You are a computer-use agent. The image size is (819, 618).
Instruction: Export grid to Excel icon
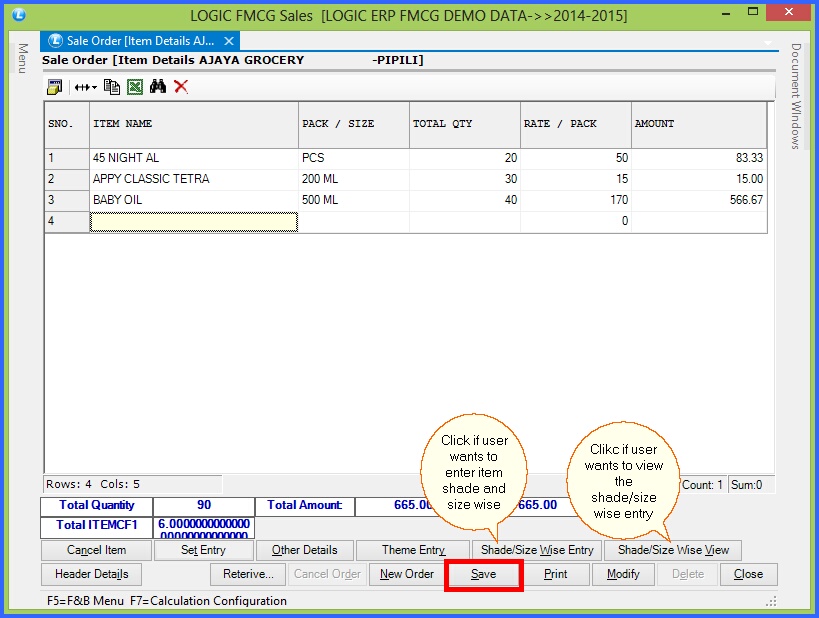point(135,87)
